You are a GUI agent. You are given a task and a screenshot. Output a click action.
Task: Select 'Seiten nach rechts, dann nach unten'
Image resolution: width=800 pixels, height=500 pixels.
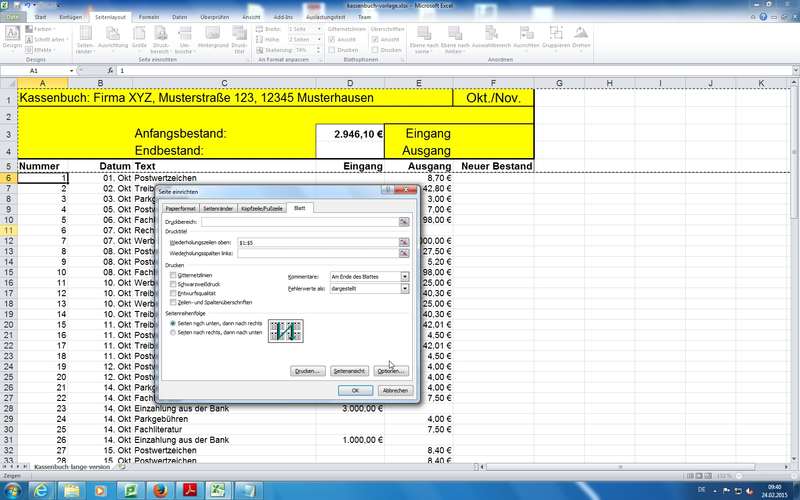pos(173,332)
